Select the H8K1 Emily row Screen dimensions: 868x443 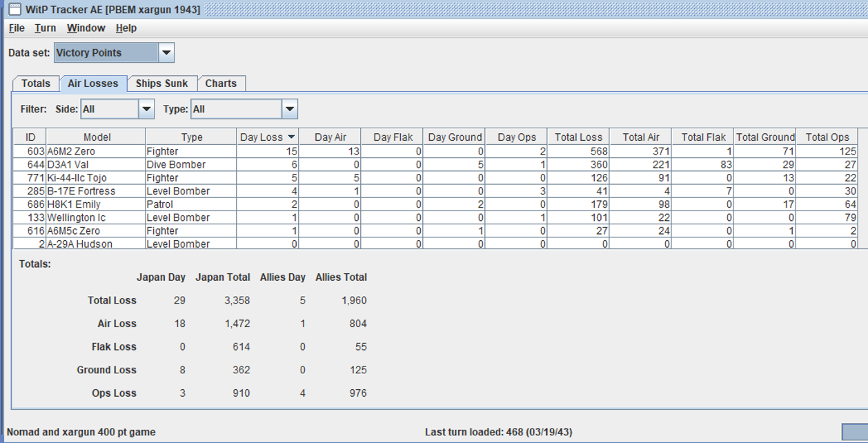(x=435, y=204)
